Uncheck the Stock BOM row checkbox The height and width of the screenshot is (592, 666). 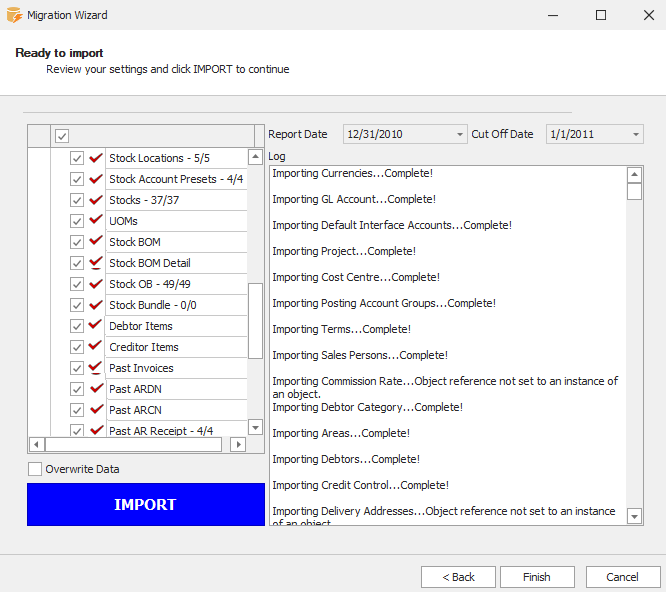77,242
